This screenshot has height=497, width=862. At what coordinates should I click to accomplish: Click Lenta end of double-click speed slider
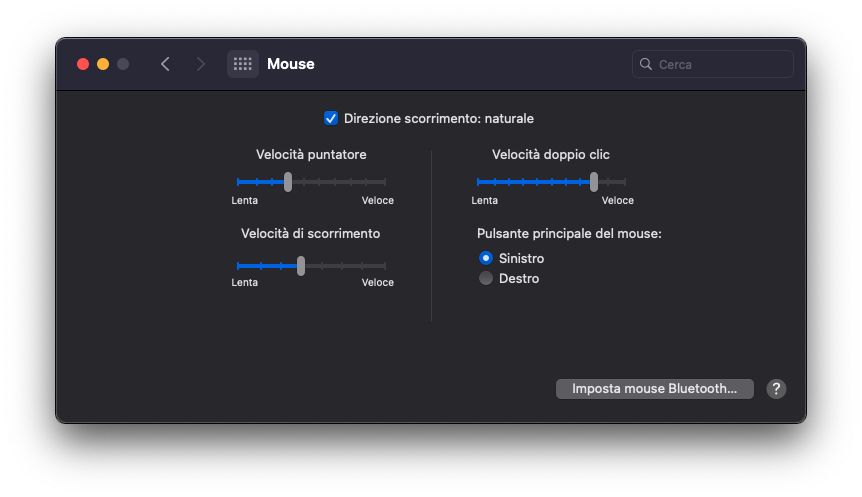click(479, 182)
